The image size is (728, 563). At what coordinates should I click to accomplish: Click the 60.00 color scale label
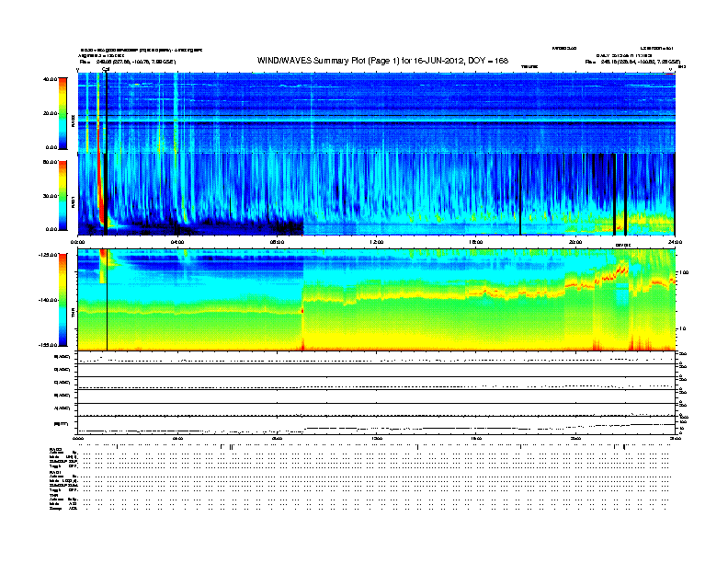click(50, 162)
